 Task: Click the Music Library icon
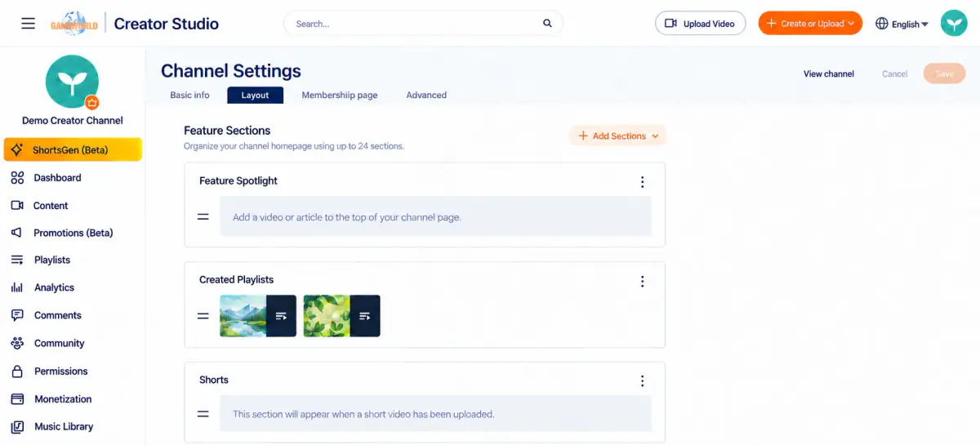(17, 427)
